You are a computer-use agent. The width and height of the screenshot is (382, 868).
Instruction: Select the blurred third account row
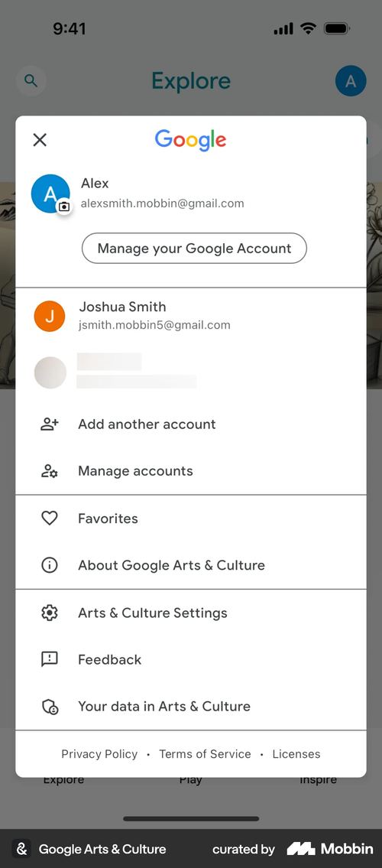pyautogui.click(x=191, y=372)
